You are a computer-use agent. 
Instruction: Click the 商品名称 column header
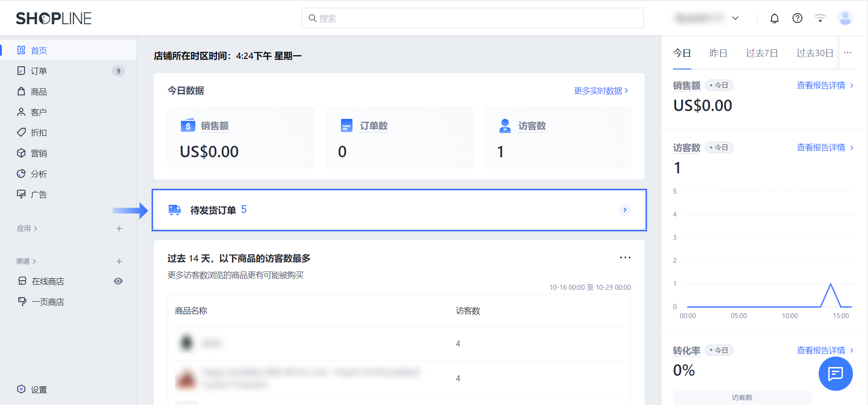191,311
